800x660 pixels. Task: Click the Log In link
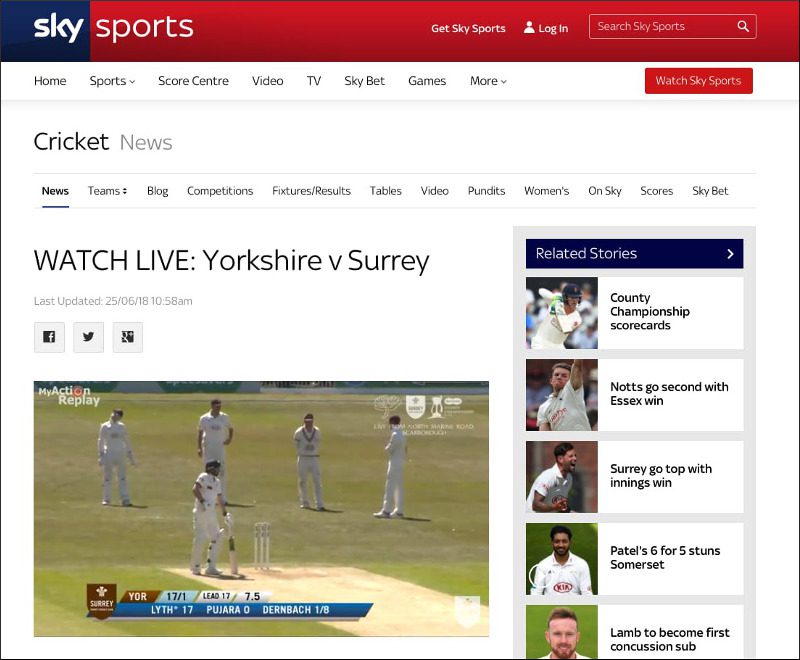(553, 29)
